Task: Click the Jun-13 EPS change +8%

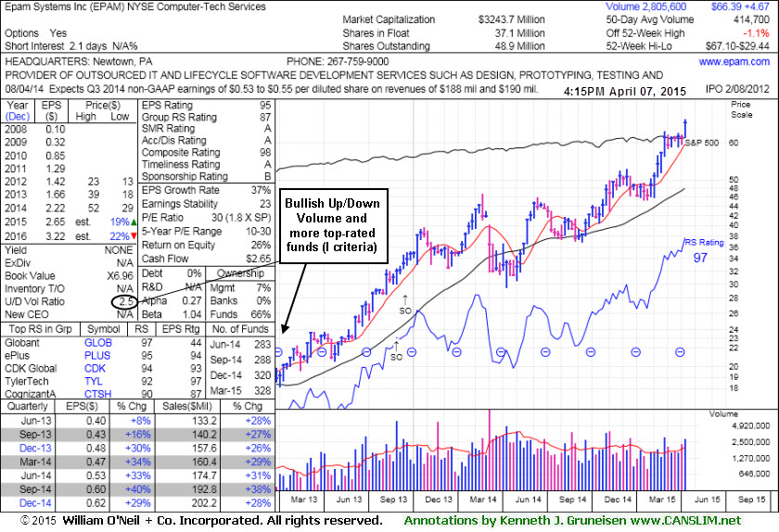Action: tap(141, 421)
